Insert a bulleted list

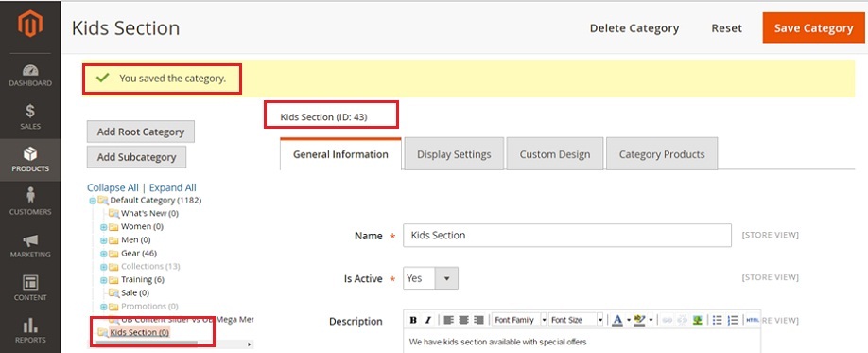point(717,320)
